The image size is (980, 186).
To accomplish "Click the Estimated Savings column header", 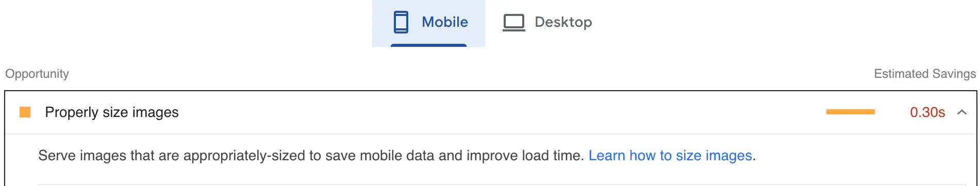I will click(925, 74).
